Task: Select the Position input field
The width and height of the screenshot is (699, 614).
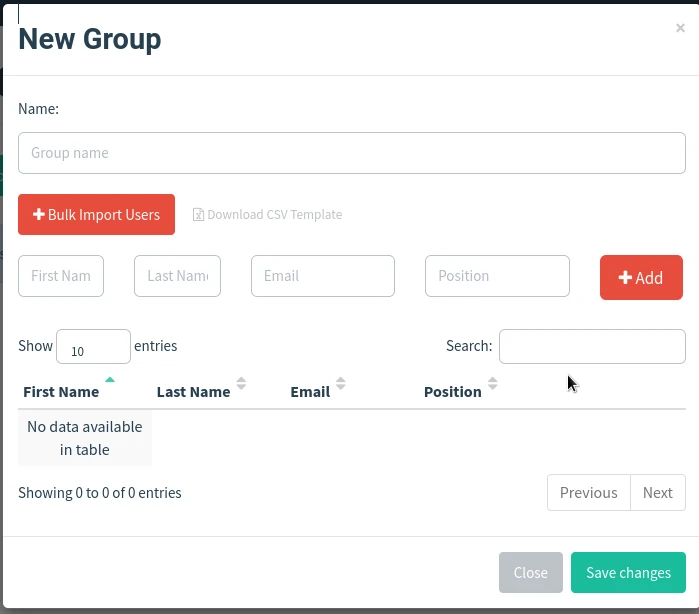Action: click(x=497, y=276)
